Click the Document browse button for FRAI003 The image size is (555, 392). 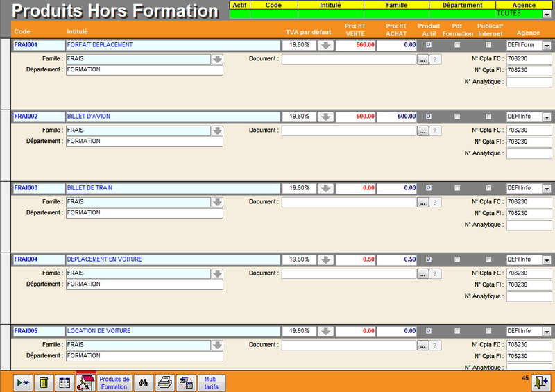[422, 202]
